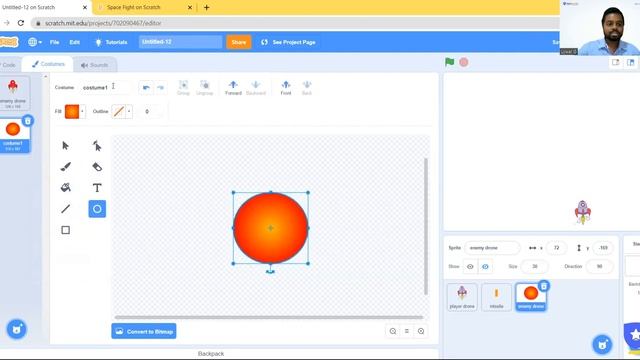Click the sprite Size field
The height and width of the screenshot is (360, 640).
535,267
